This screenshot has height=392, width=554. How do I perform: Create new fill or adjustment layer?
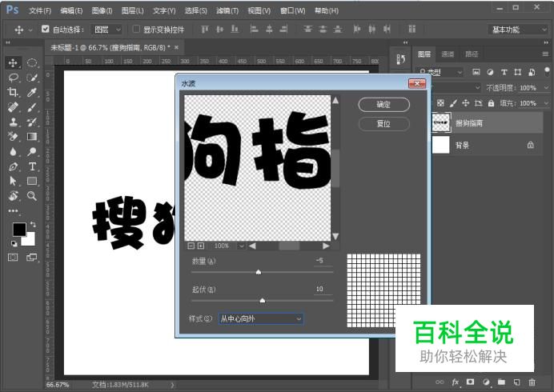point(486,382)
